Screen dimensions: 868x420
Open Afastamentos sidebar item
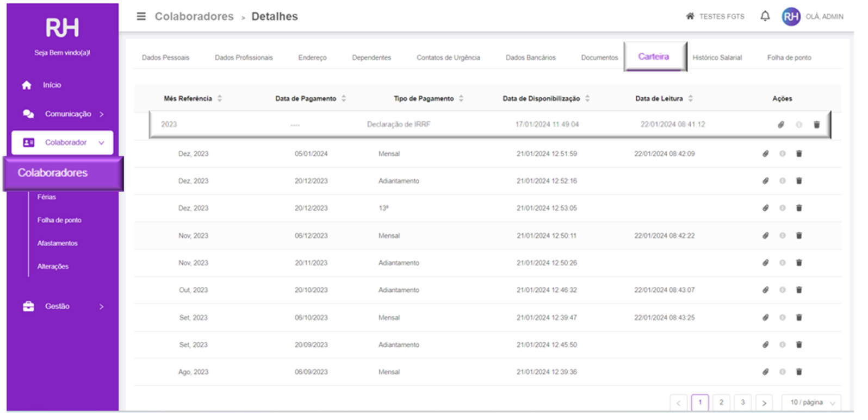tap(58, 243)
